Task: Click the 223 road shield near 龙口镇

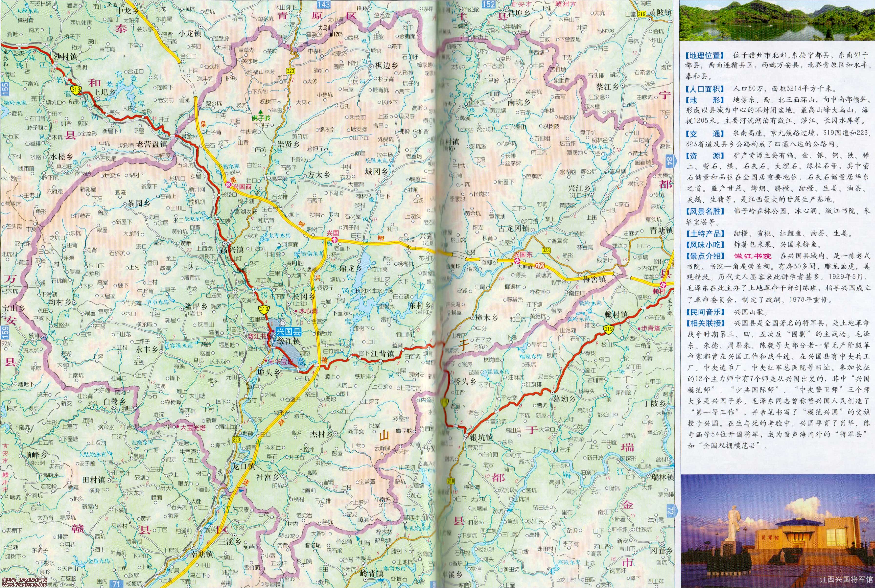Action: tap(237, 440)
